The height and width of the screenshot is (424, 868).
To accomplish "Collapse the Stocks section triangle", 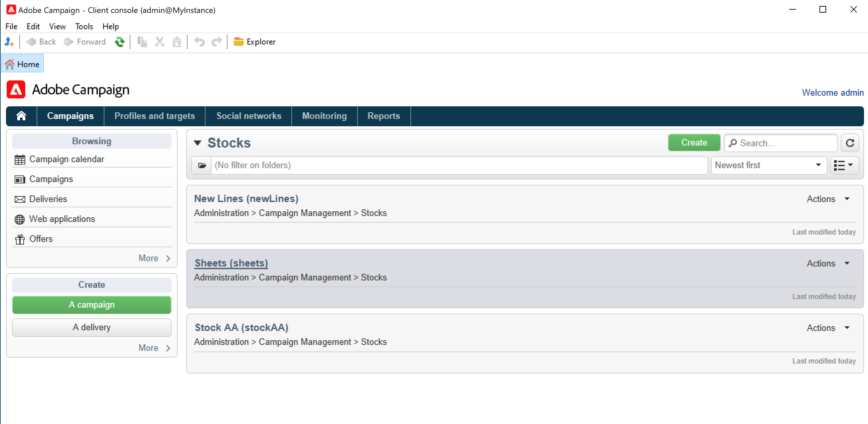I will coord(198,143).
